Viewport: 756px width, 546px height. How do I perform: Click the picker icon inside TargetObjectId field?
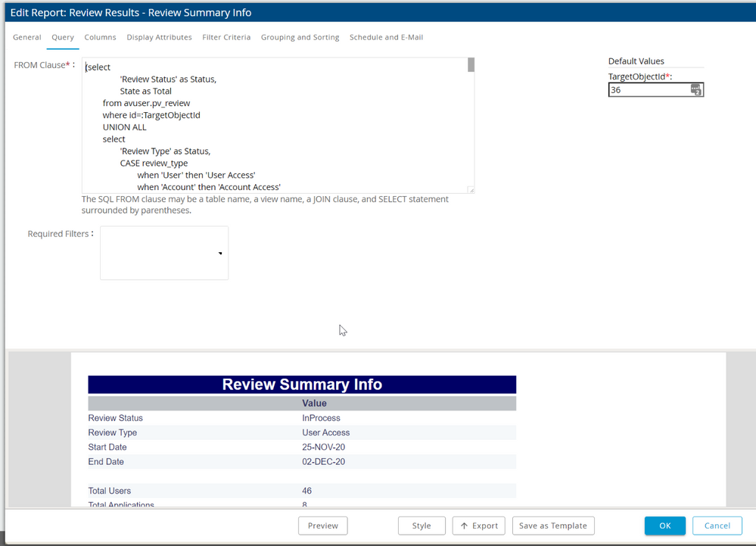[696, 90]
